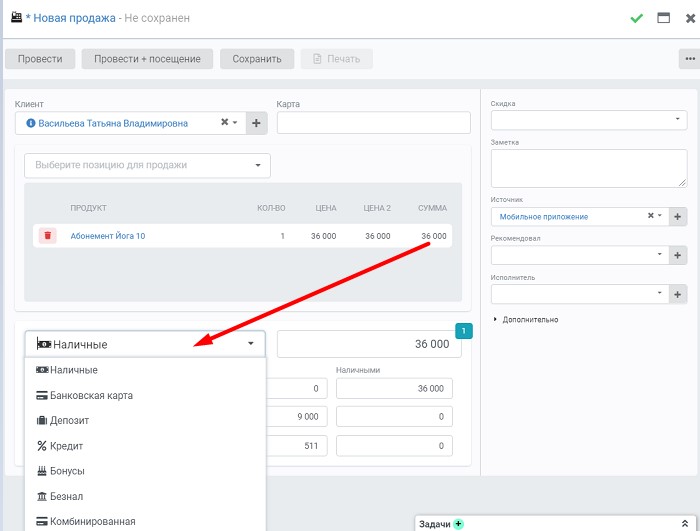Select Депозит payment option

pos(146,420)
